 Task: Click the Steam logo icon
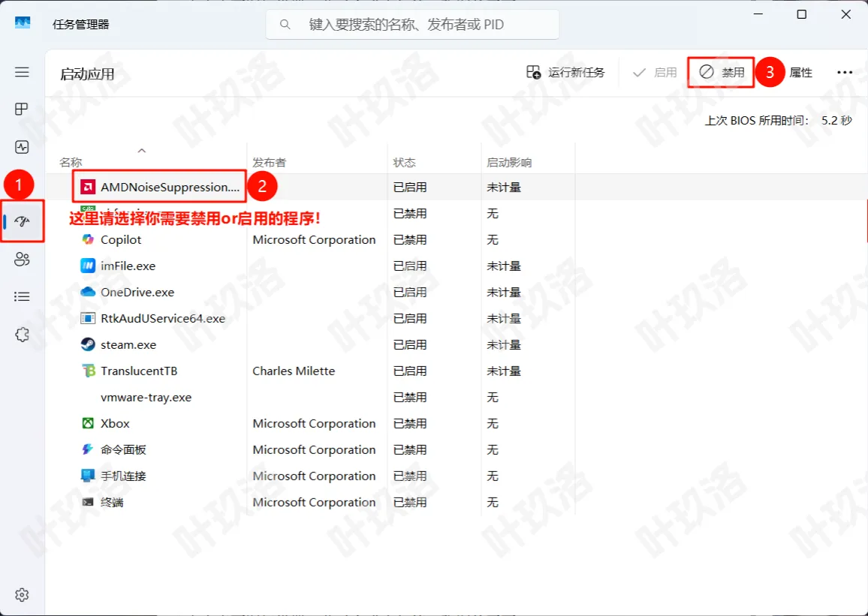click(x=87, y=344)
